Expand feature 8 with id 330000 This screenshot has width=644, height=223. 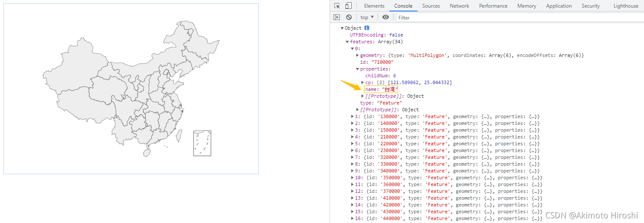353,164
